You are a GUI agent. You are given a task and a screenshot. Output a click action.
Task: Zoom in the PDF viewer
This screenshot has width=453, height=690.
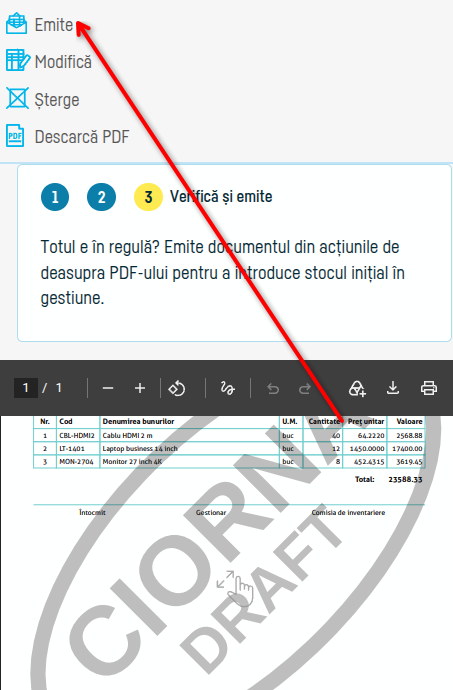[140, 388]
